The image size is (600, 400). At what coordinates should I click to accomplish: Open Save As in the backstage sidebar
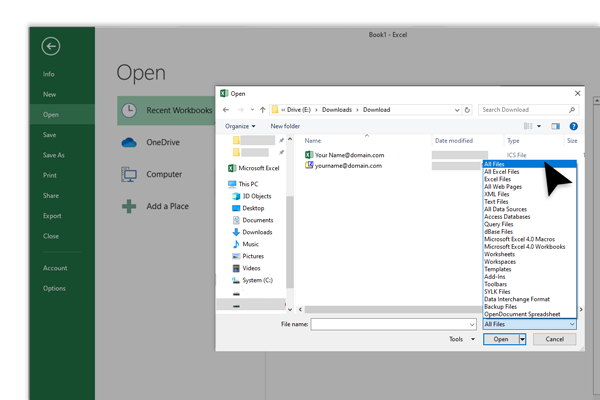pos(54,155)
